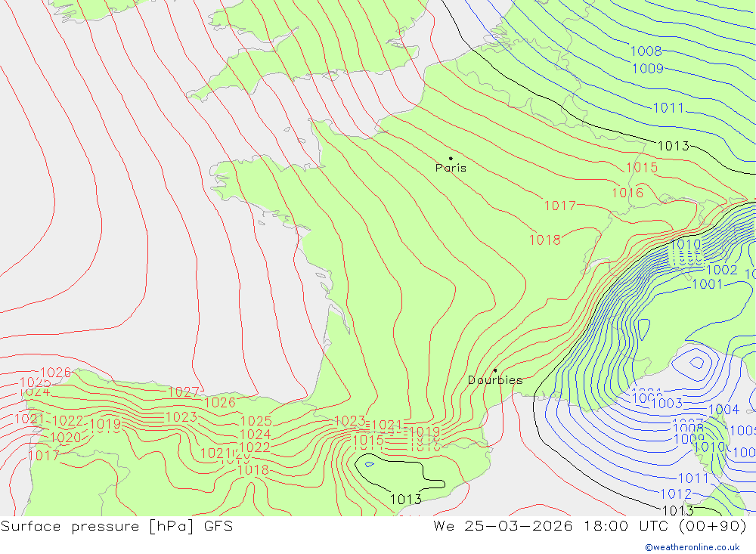The height and width of the screenshot is (554, 756).
Task: Click the red 1025 isobar label near Pyrenees
Action: [x=256, y=422]
